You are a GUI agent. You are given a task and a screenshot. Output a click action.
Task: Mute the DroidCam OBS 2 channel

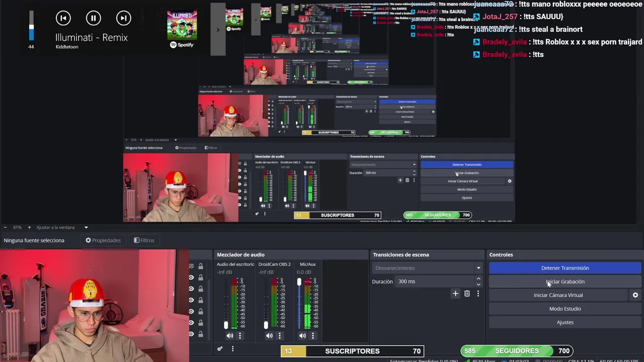(x=269, y=335)
